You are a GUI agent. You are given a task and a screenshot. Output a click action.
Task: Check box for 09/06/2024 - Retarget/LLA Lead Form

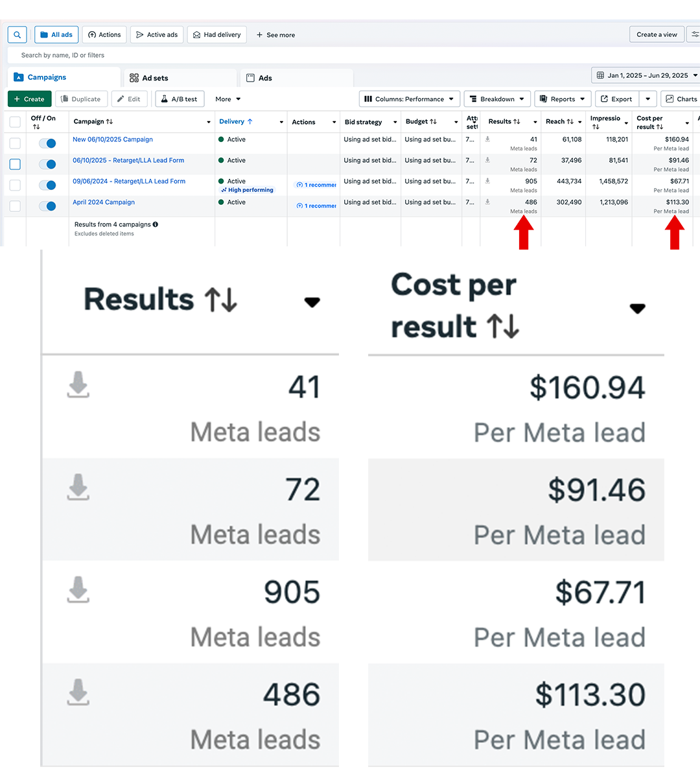[15, 185]
